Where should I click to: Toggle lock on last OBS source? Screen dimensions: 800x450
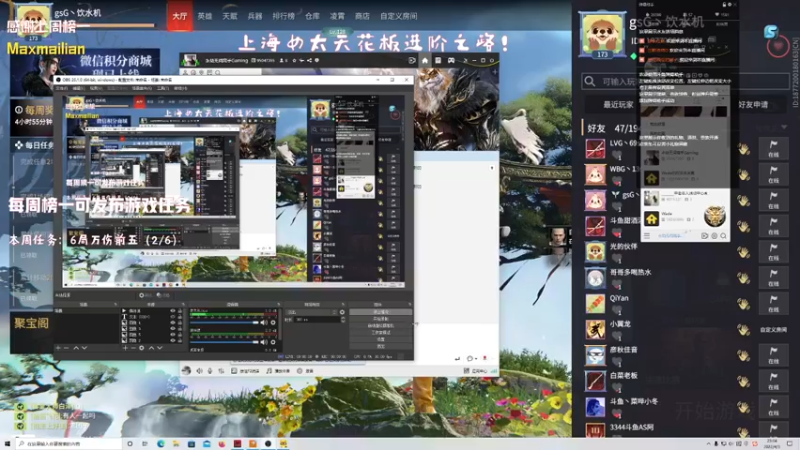pos(180,340)
